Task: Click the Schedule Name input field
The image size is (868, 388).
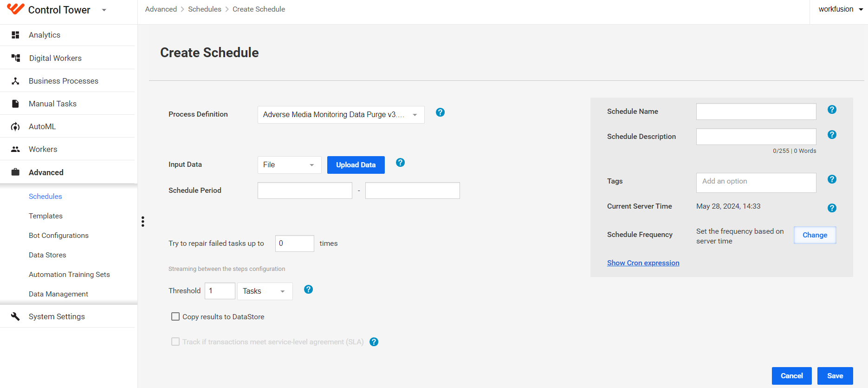Action: tap(756, 112)
